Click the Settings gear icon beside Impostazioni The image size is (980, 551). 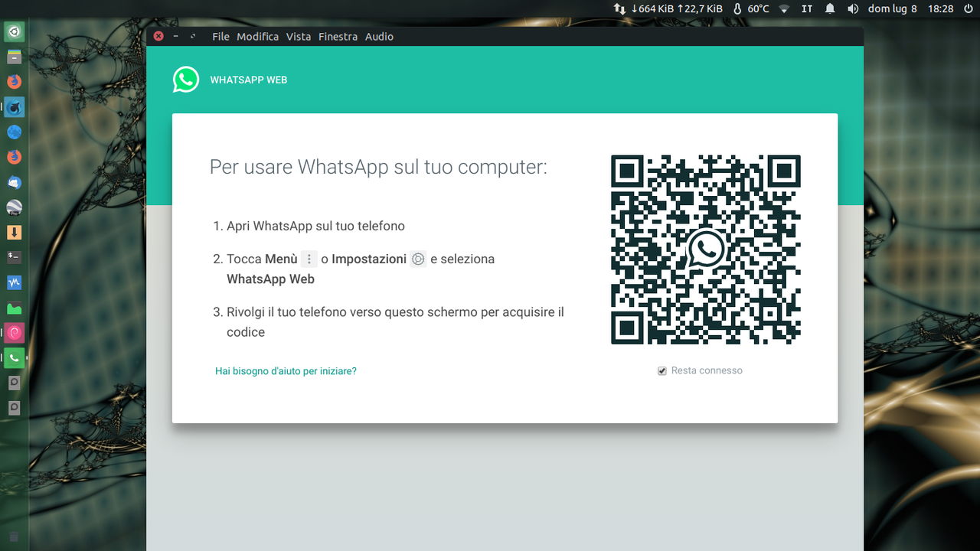[x=418, y=259]
